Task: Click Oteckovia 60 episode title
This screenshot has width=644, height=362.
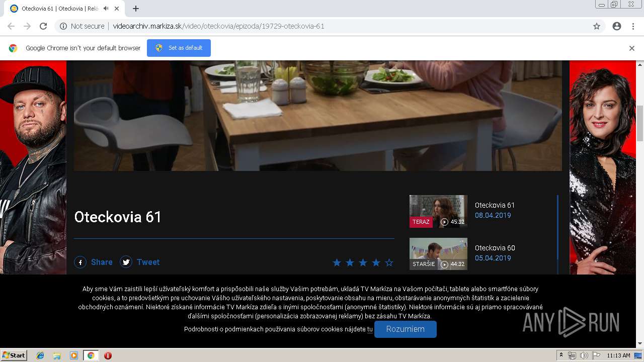Action: point(495,248)
